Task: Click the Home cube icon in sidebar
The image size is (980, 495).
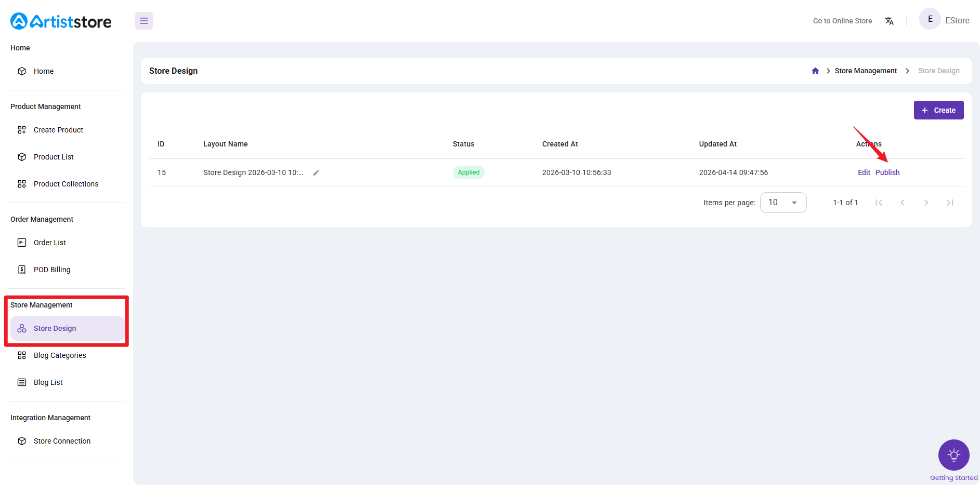Action: click(x=22, y=71)
